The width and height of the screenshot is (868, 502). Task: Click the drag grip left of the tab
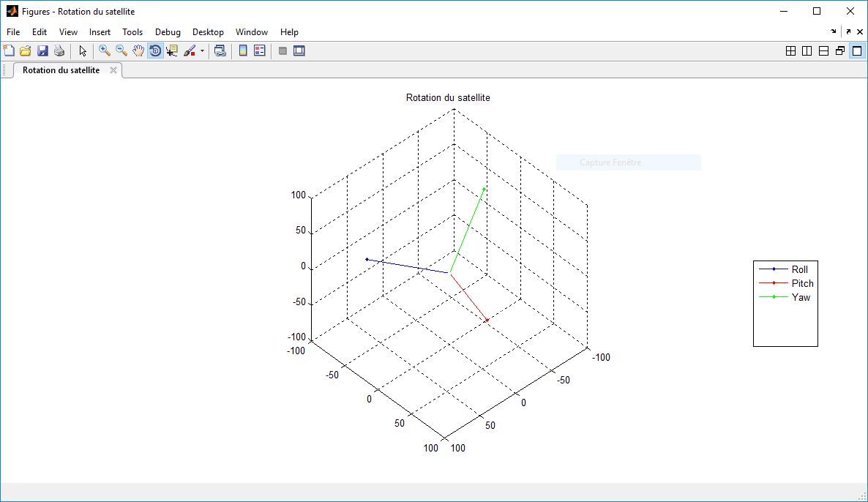6,70
